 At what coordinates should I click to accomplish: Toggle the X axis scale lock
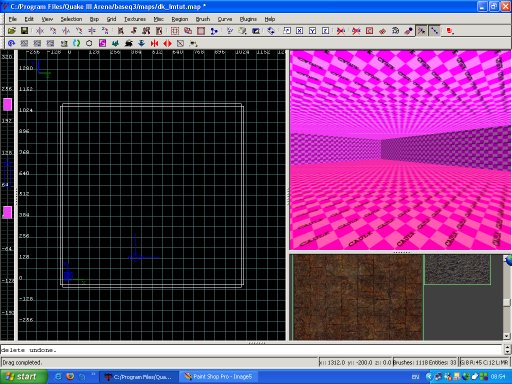tap(300, 31)
